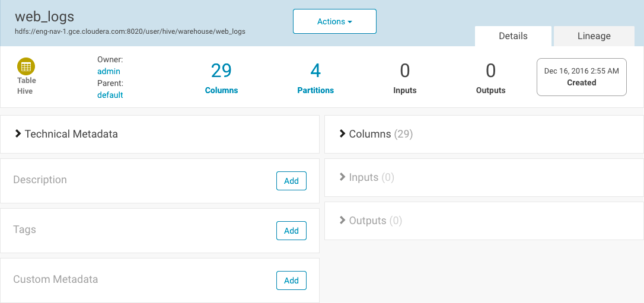Click the web_logs table title
644x303 pixels.
pyautogui.click(x=44, y=17)
